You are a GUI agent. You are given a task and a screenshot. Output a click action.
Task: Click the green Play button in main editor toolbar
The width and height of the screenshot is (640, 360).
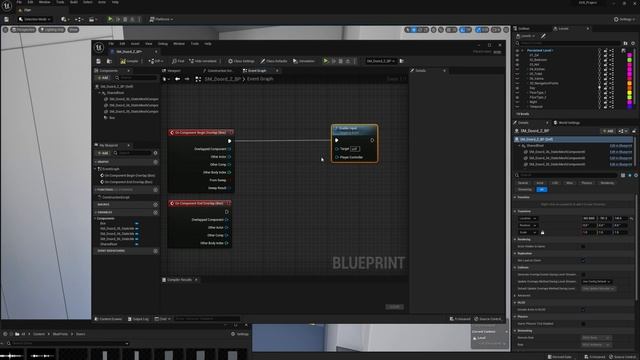[110, 19]
